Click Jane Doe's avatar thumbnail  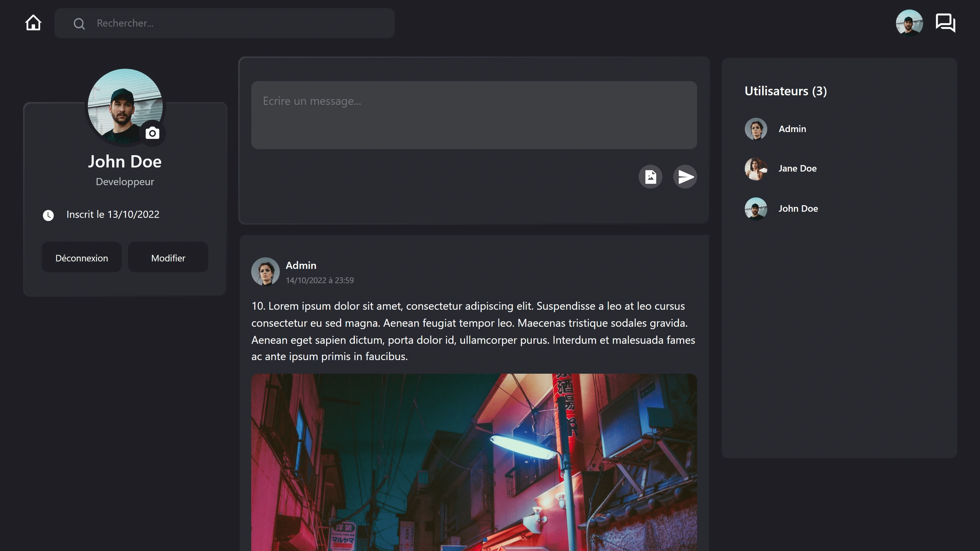(756, 168)
